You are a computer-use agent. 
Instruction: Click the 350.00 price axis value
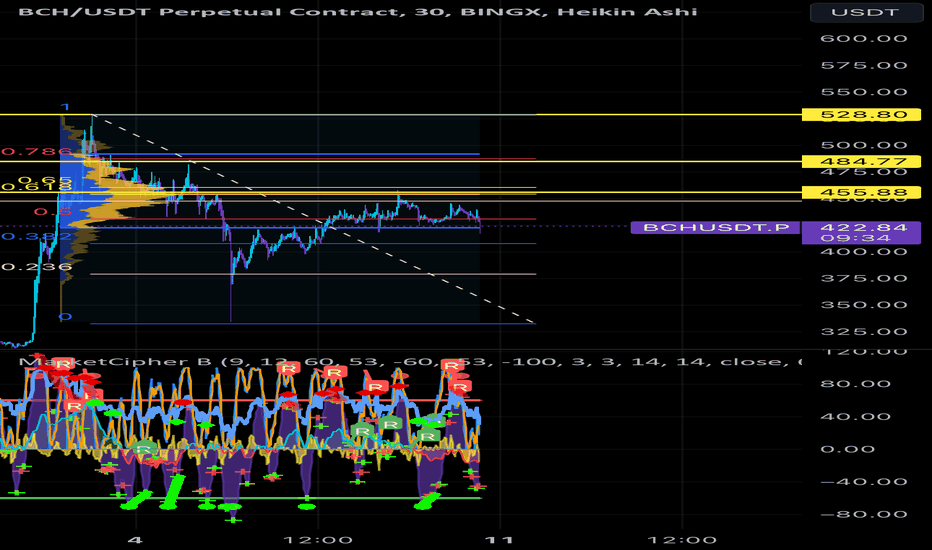(x=864, y=305)
